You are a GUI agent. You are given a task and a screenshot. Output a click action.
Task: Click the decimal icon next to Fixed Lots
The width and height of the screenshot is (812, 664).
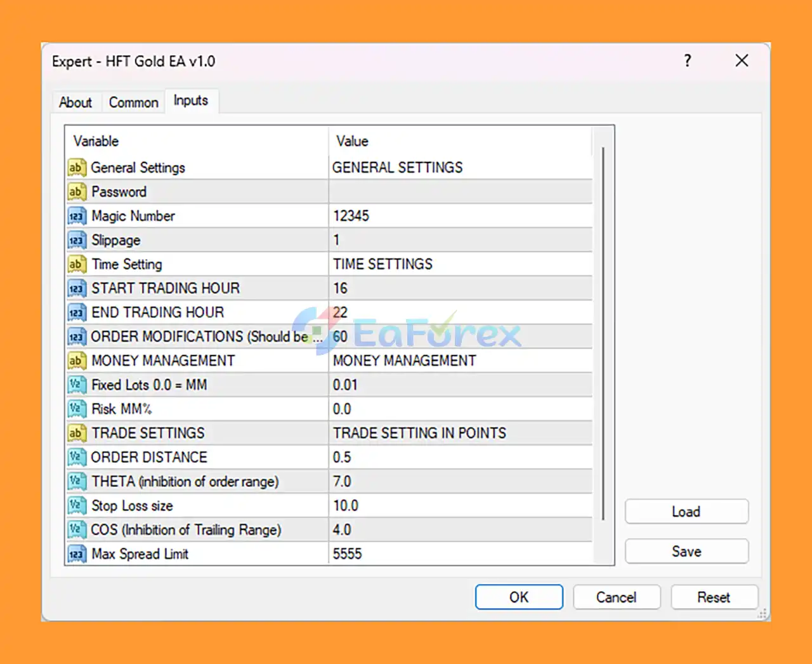point(76,385)
